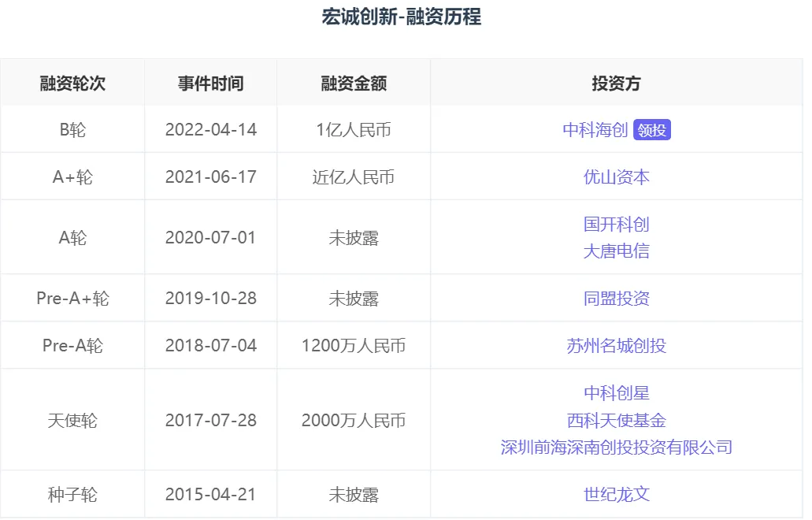Open the 世纪龙文 investor link
Screen dimensions: 812x520
(617, 492)
